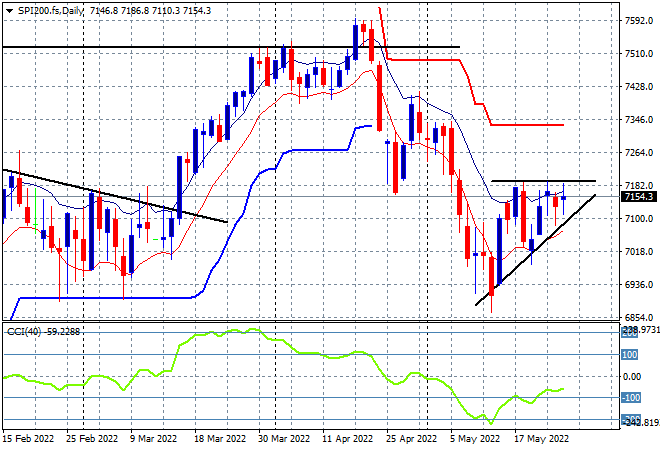Select the CCI(40) -59.2288 indicator label
Image resolution: width=660 pixels, height=450 pixels.
point(43,332)
